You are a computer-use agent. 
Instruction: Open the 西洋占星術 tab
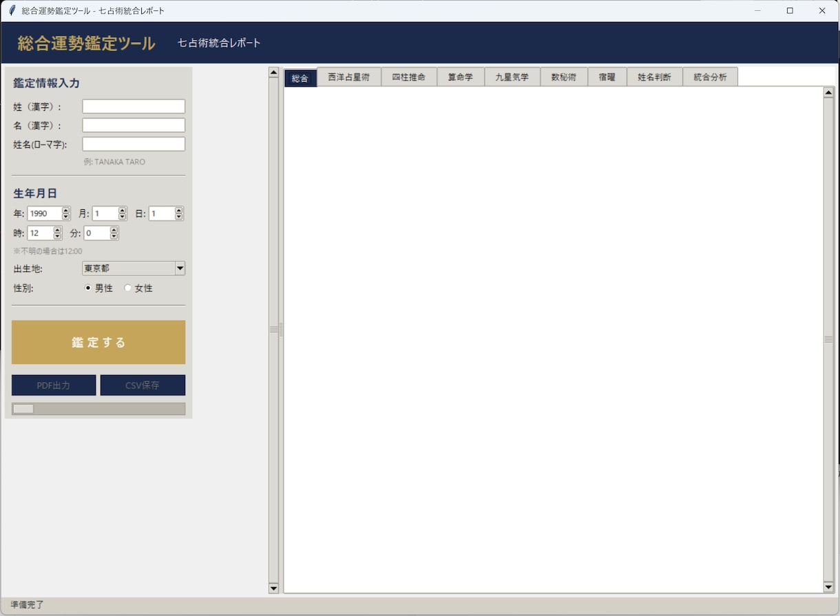(x=349, y=77)
